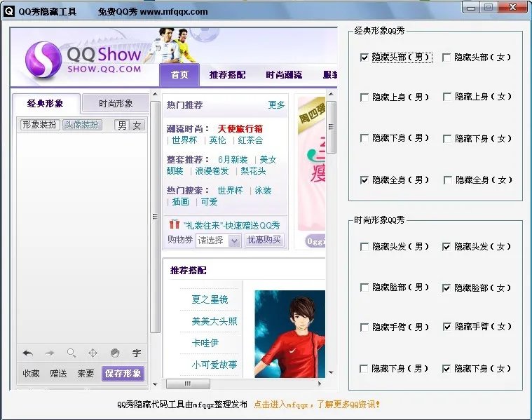This screenshot has height=420, width=532.
Task: Check 隐藏头部(男) checkbox
Action: 364,57
